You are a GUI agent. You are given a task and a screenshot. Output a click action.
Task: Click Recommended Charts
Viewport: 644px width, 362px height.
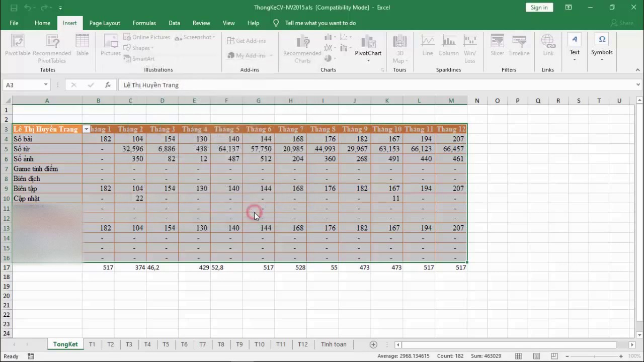[x=302, y=49]
